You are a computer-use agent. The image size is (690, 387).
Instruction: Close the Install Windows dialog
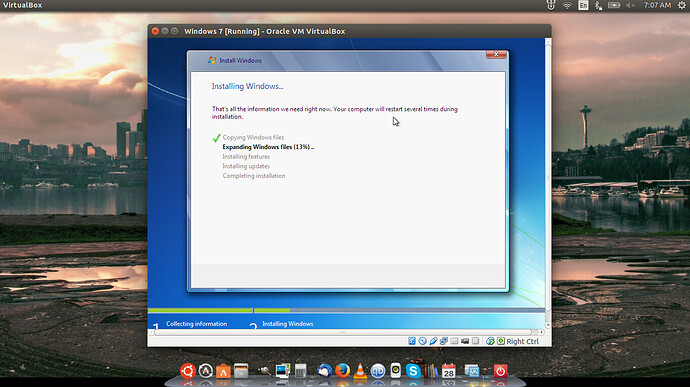[496, 54]
